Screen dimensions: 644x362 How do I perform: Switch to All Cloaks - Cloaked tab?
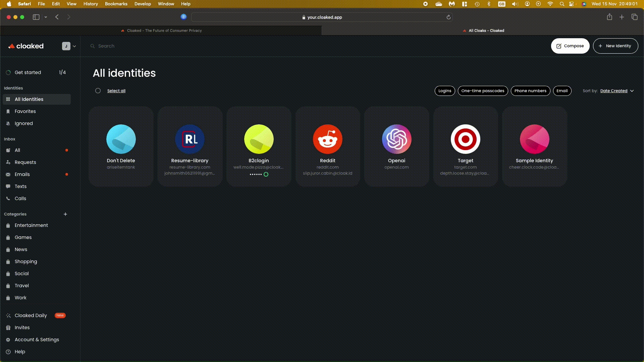click(x=483, y=31)
